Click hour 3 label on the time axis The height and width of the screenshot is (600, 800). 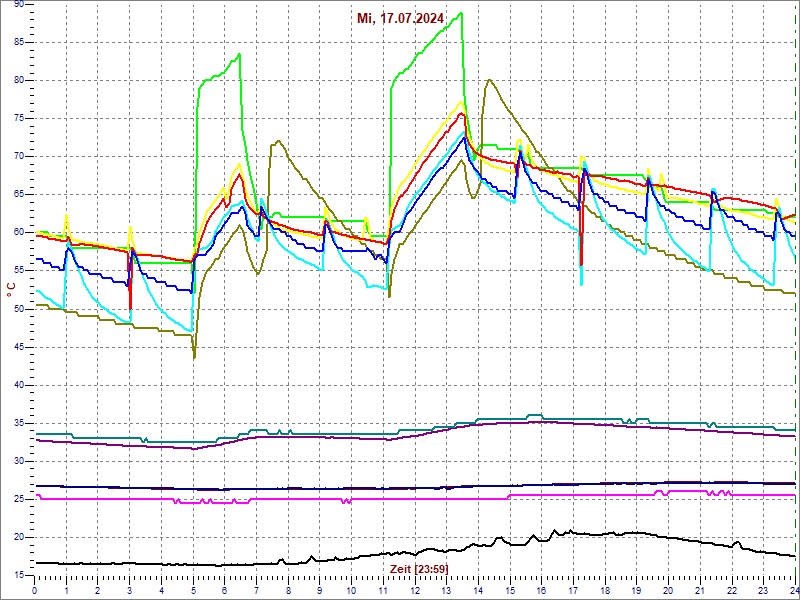[x=130, y=591]
